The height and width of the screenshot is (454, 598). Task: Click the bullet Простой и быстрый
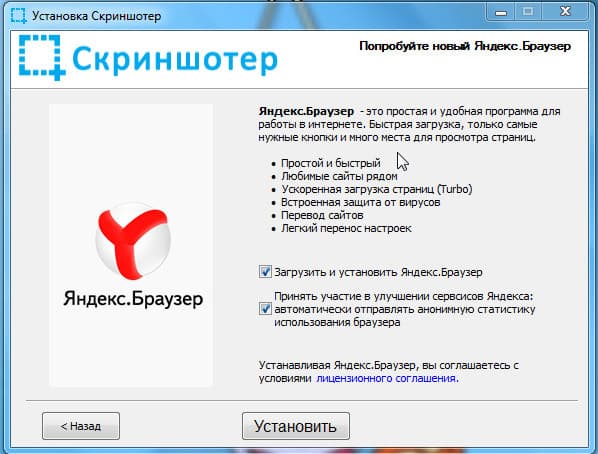(331, 163)
